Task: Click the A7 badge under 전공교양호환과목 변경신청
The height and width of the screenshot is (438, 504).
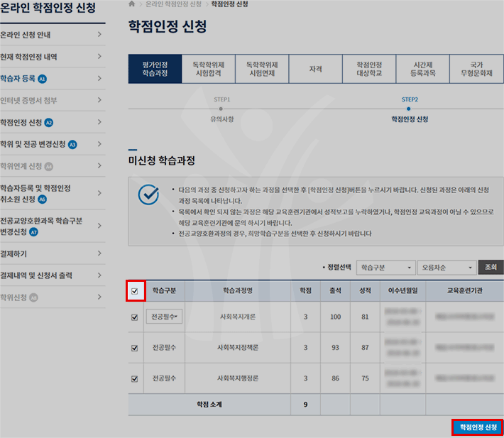Action: [34, 232]
